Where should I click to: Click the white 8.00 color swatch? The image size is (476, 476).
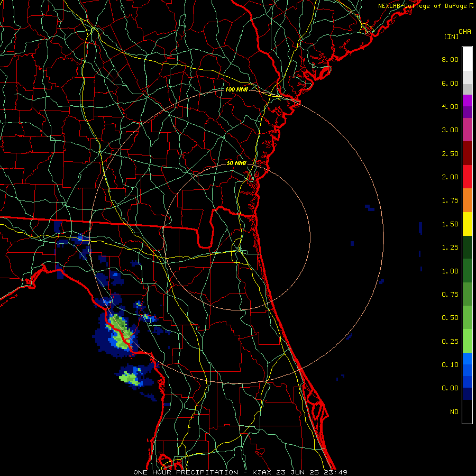tap(467, 59)
